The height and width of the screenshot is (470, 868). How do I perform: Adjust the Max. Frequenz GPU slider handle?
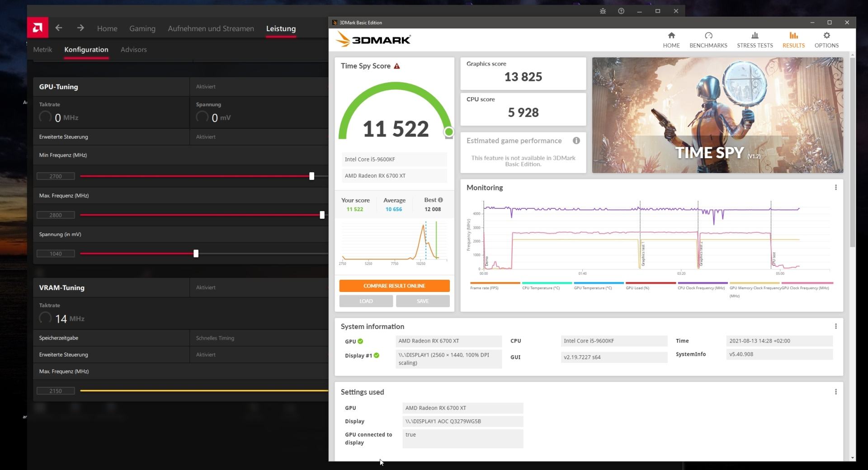[x=322, y=215]
